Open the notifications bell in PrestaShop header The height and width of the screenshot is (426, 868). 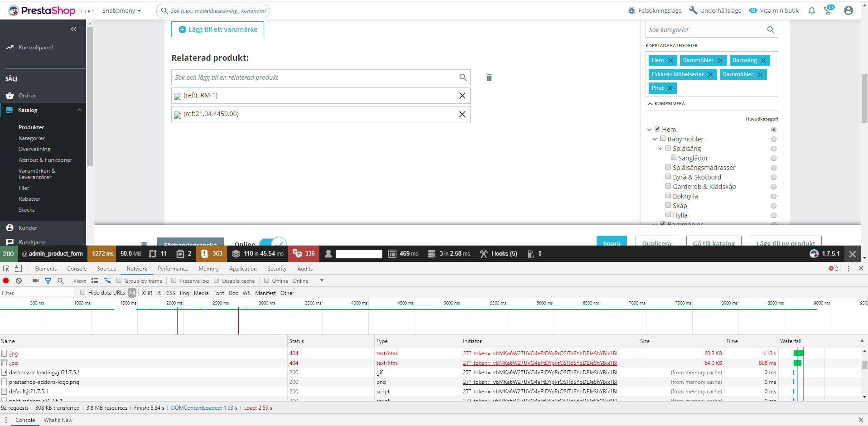point(811,10)
